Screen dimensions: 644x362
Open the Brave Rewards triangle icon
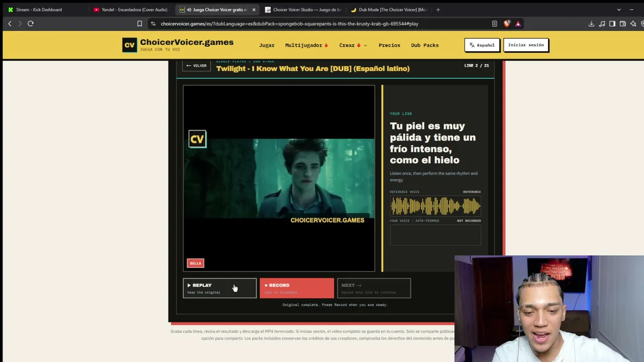[518, 24]
